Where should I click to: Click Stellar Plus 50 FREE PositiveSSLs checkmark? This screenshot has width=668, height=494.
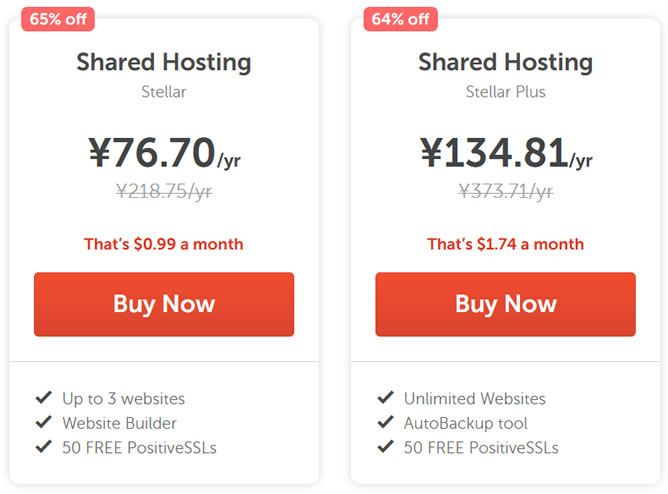click(x=384, y=447)
